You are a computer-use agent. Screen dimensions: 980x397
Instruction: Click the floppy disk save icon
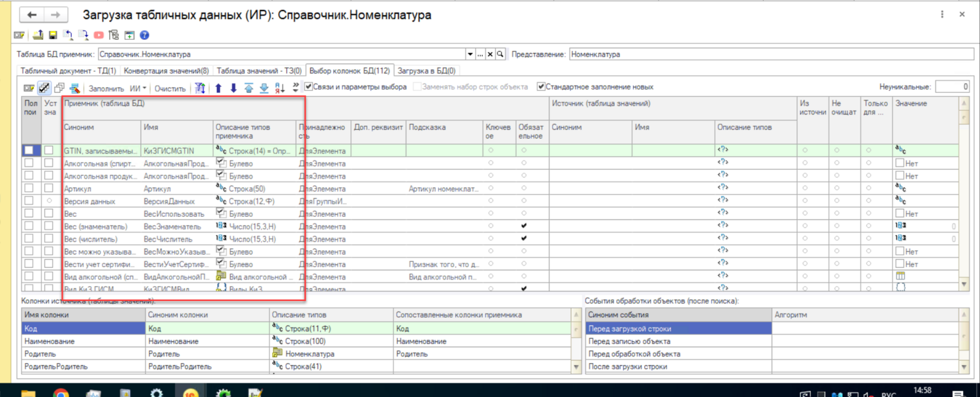click(53, 35)
